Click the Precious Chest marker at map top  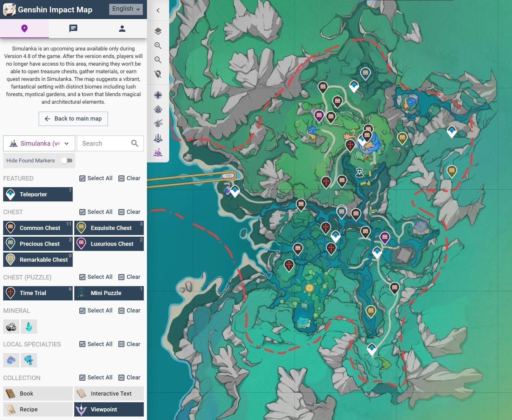[365, 73]
